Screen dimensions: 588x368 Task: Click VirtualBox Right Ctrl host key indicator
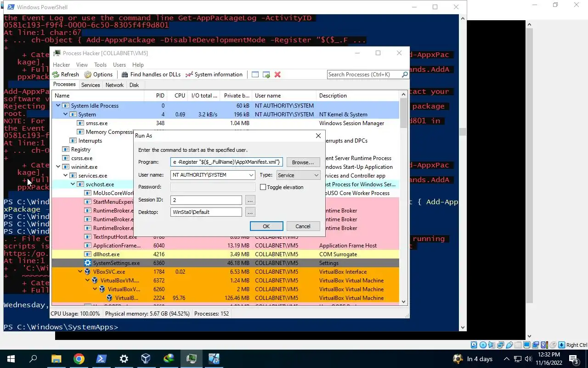tap(573, 345)
